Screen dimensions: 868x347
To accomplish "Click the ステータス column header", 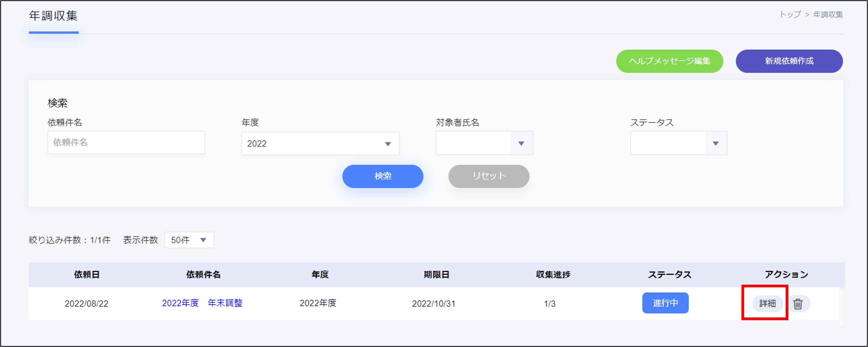I will coord(669,275).
